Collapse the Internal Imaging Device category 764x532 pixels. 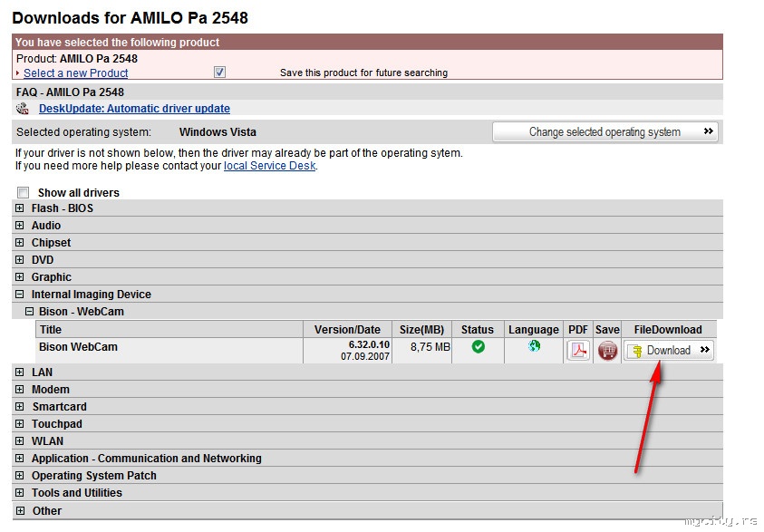(19, 294)
